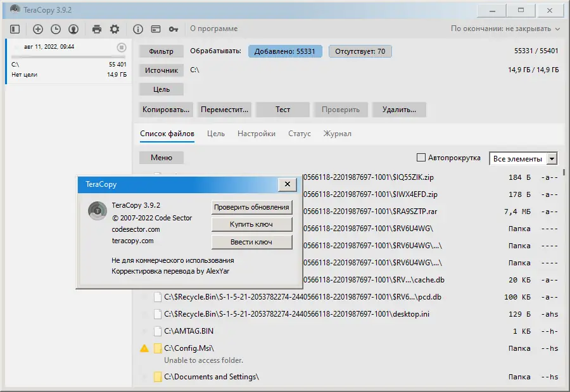Open the Все элементы dropdown

coord(524,158)
